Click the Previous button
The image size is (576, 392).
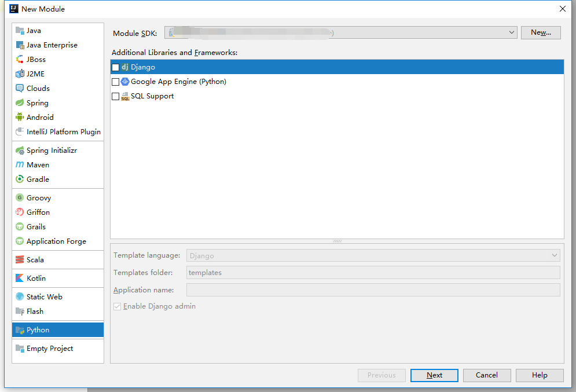coord(381,375)
